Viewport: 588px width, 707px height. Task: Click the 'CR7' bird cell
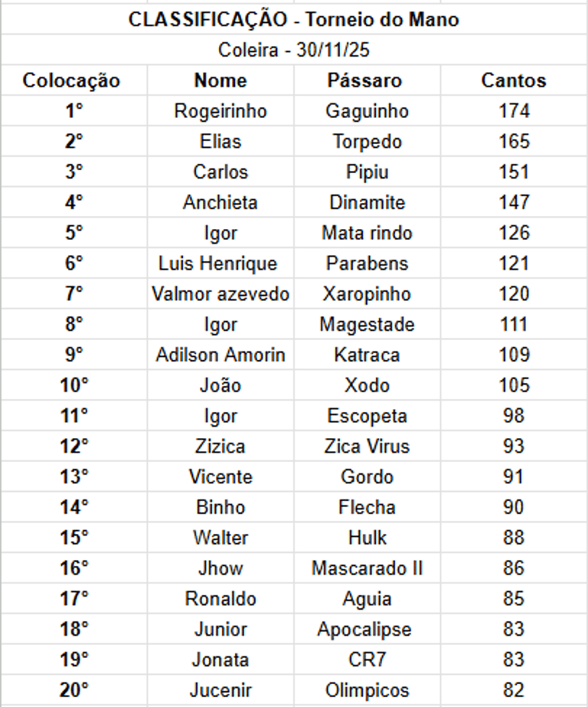[x=367, y=660]
